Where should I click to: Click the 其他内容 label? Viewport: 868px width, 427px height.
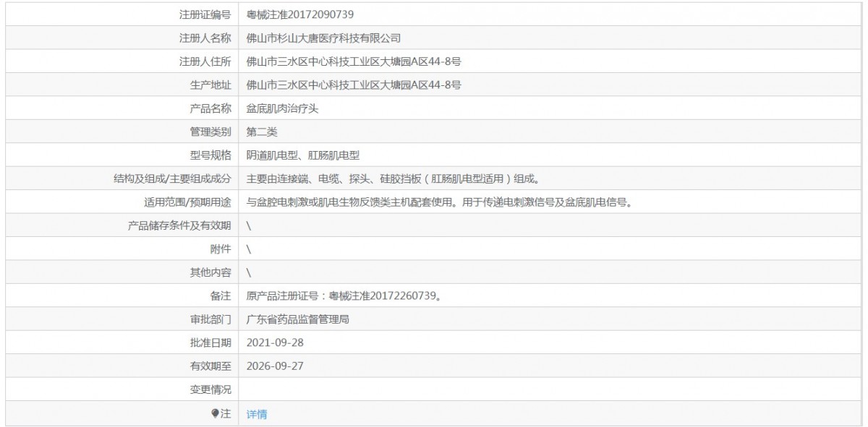click(210, 272)
